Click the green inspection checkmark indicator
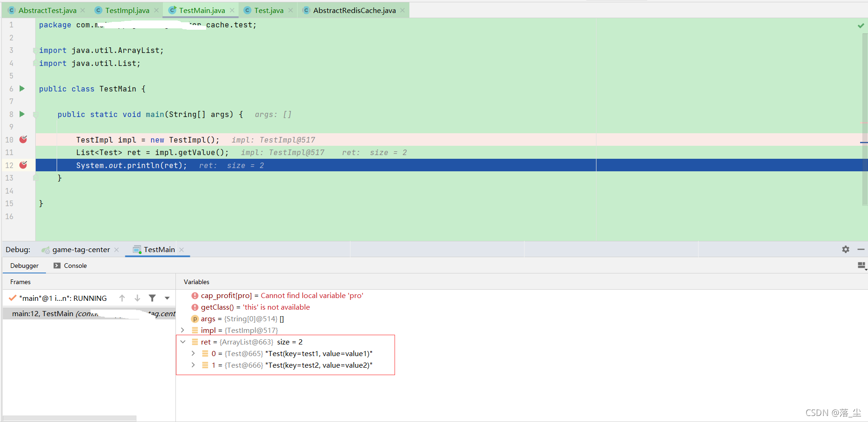 [x=861, y=26]
